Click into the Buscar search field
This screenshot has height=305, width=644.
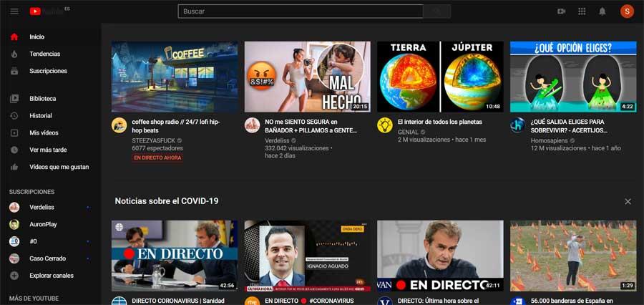[x=301, y=11]
